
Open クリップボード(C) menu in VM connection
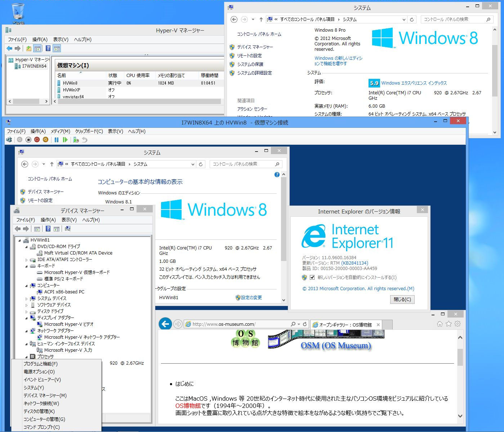[89, 131]
